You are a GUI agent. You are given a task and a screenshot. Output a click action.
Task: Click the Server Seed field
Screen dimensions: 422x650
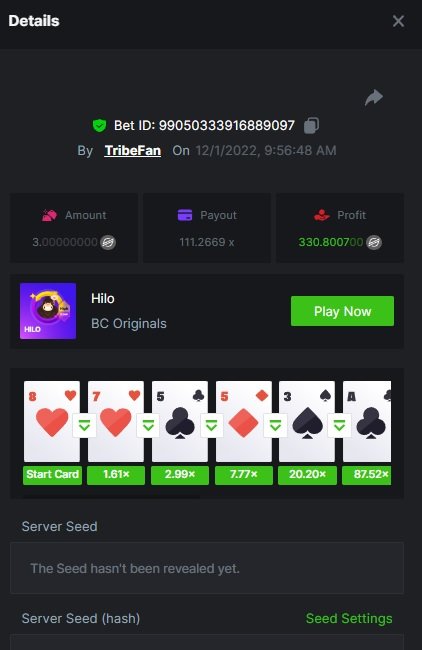[x=207, y=568]
